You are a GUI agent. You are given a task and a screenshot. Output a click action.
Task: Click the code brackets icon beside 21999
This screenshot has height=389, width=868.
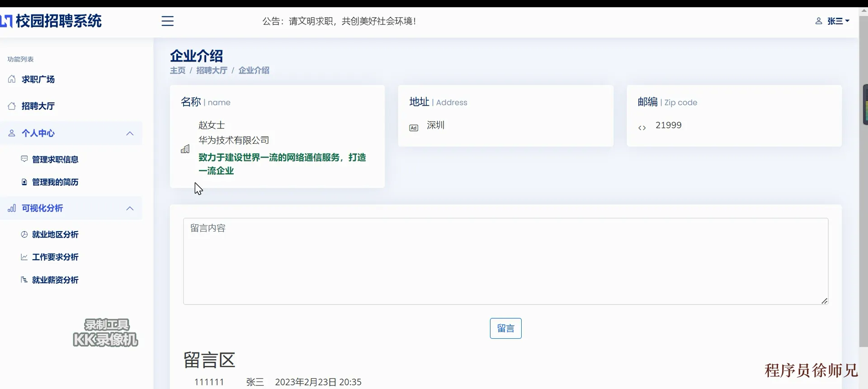(642, 128)
